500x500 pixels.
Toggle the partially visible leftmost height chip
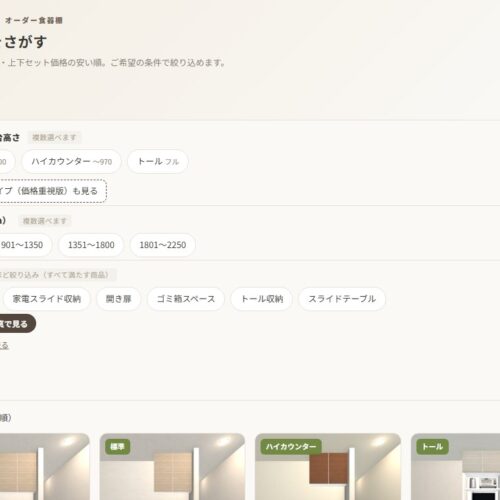pyautogui.click(x=7, y=162)
